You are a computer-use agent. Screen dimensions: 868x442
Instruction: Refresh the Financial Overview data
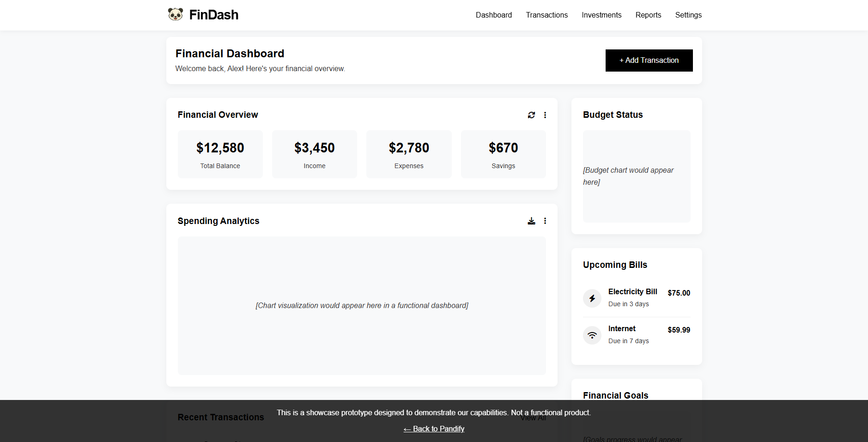click(x=531, y=115)
